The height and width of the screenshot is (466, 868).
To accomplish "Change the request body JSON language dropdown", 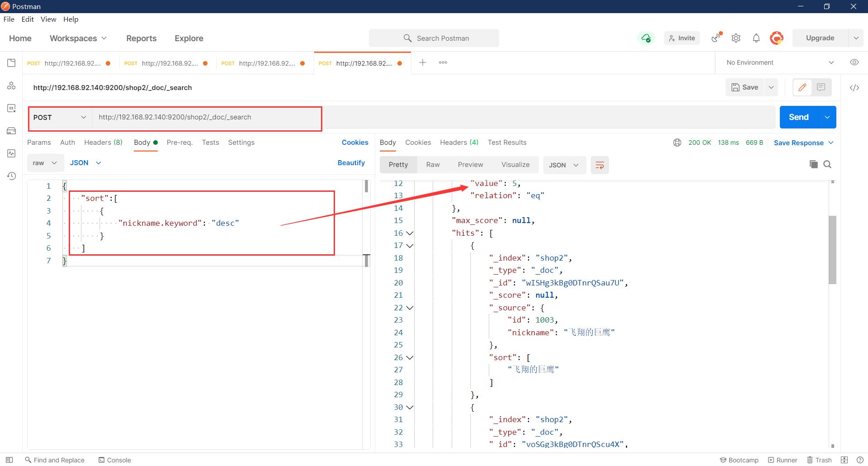I will [85, 163].
